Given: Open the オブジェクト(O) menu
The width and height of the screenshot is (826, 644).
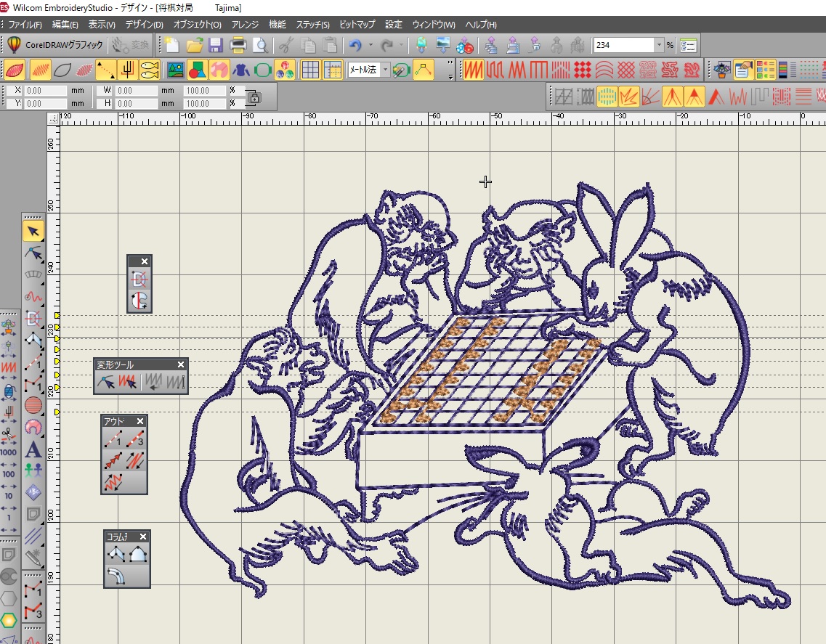Looking at the screenshot, I should tap(197, 25).
